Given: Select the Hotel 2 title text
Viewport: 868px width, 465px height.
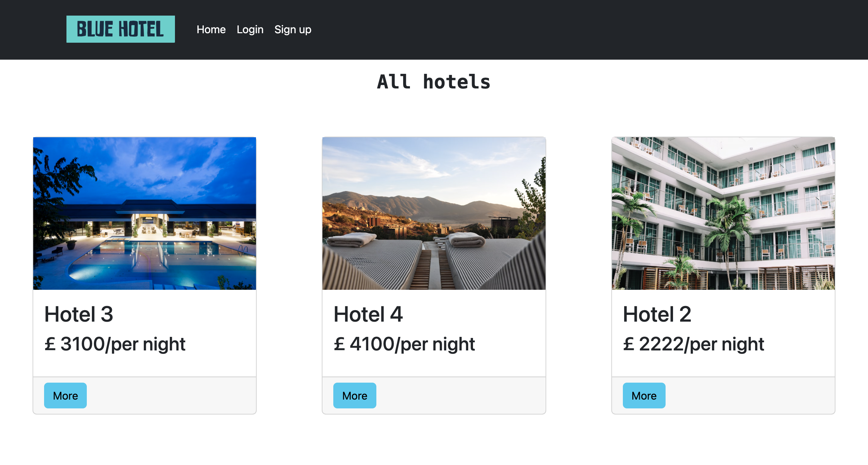Looking at the screenshot, I should click(x=658, y=315).
